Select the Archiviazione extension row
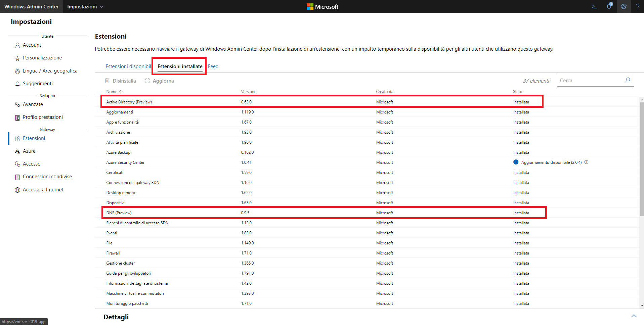The image size is (644, 325). coord(367,132)
